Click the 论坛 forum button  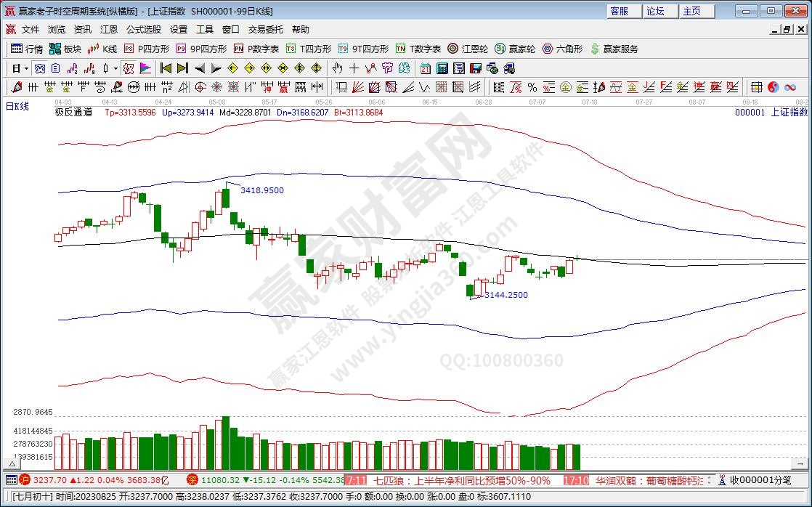click(655, 11)
